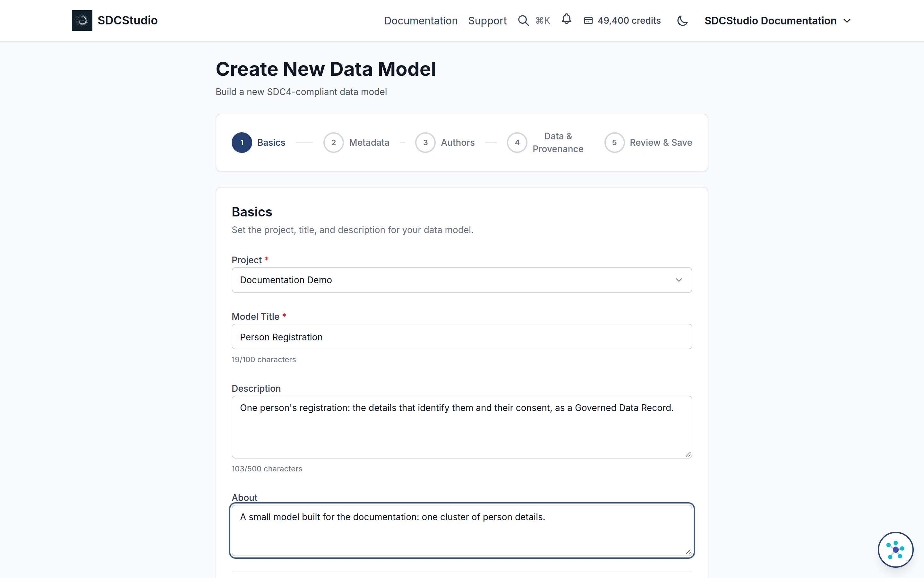Click the SDCStudio brand name
924x578 pixels.
pos(127,20)
